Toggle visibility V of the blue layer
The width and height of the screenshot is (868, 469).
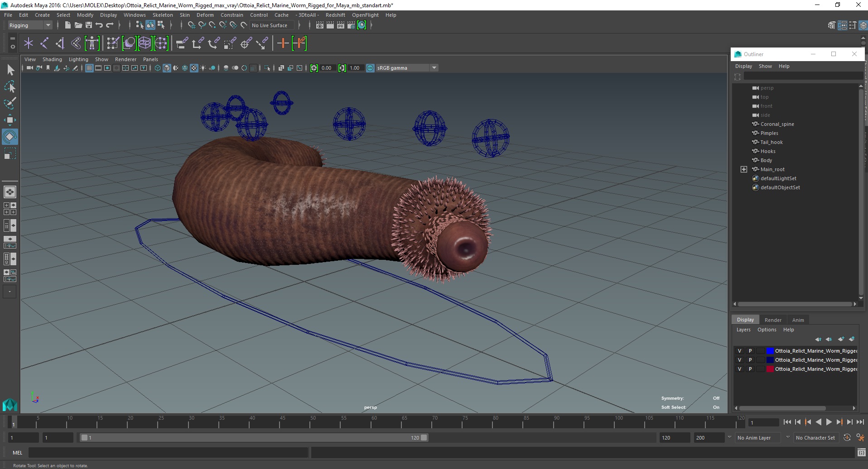pos(739,351)
